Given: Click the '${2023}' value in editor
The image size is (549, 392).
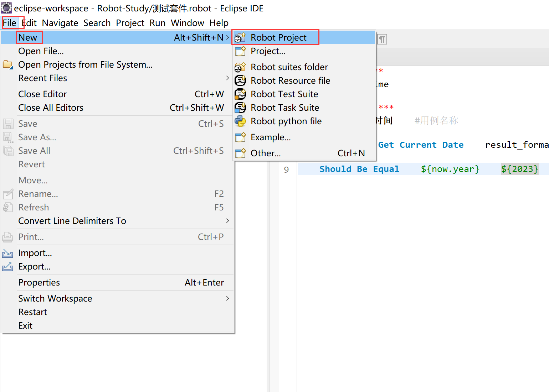Looking at the screenshot, I should click(x=520, y=169).
